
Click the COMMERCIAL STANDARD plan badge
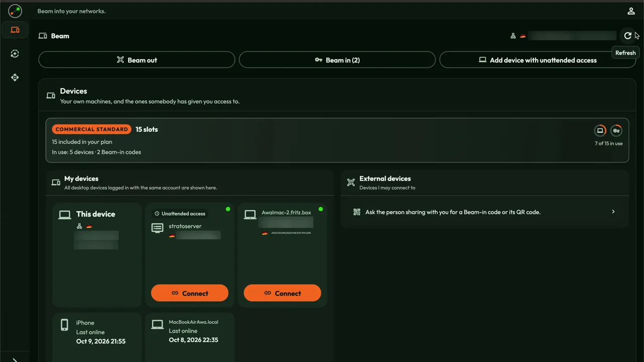pos(92,129)
